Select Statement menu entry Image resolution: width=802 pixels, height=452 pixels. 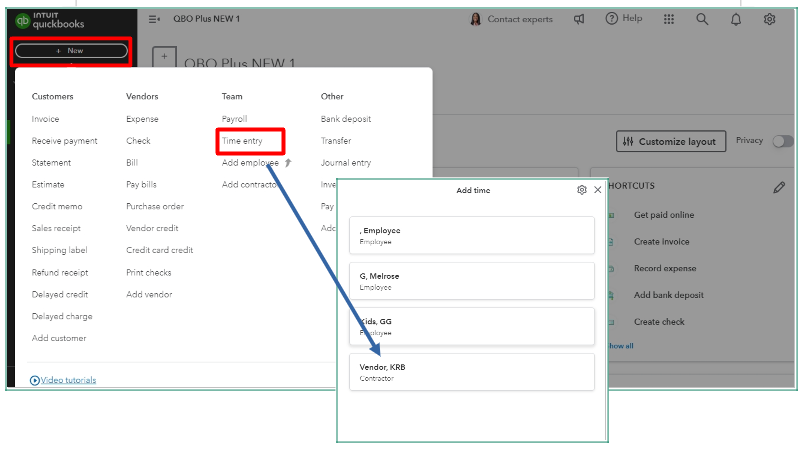(x=51, y=163)
